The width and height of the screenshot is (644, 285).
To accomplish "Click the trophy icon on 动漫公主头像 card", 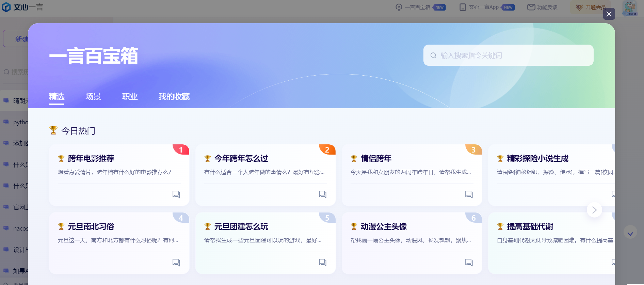I will 354,227.
